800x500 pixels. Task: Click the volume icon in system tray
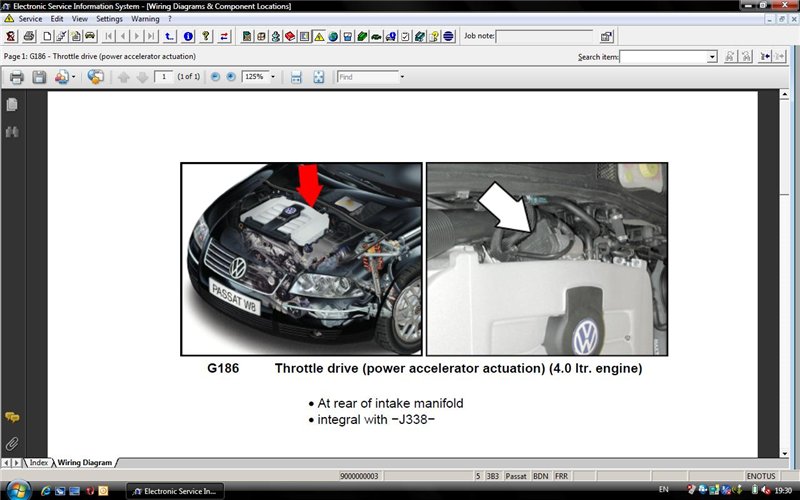pyautogui.click(x=766, y=490)
